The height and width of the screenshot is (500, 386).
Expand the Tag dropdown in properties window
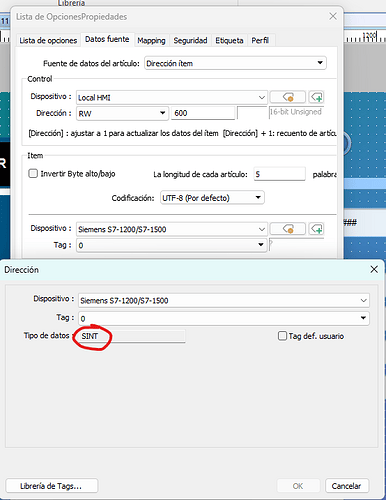pos(172,245)
